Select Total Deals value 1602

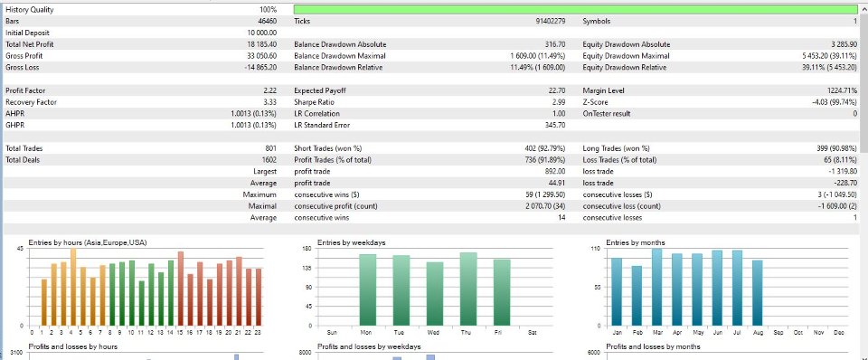tap(269, 160)
